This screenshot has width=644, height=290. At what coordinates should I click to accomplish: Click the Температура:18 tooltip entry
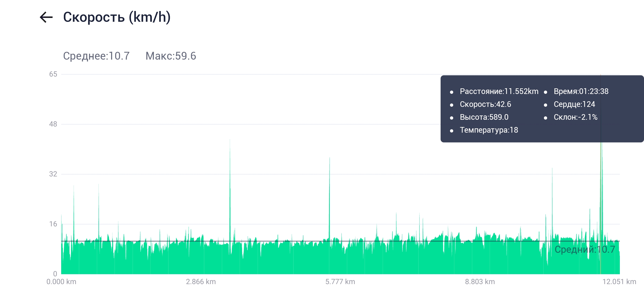pyautogui.click(x=489, y=130)
